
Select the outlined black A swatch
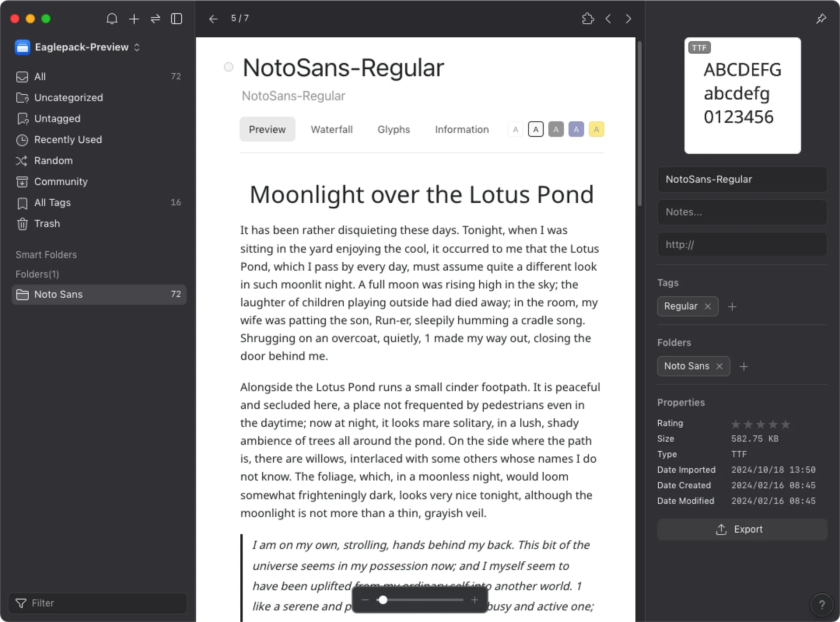[x=536, y=129]
